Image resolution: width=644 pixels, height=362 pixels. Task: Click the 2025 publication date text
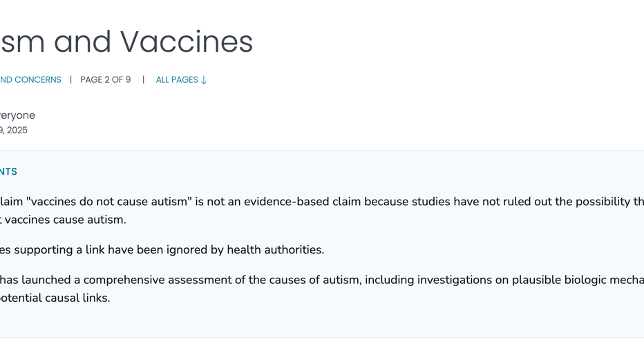click(16, 131)
